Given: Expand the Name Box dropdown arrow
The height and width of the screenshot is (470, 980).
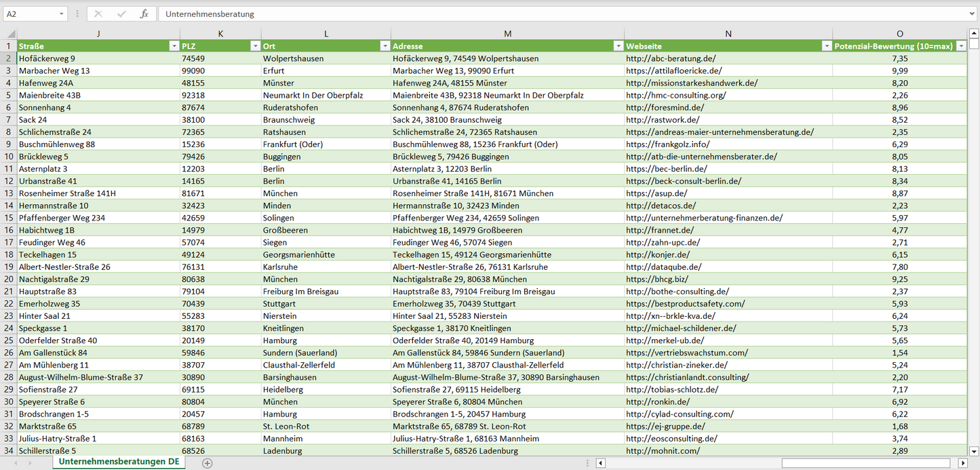Looking at the screenshot, I should point(62,14).
